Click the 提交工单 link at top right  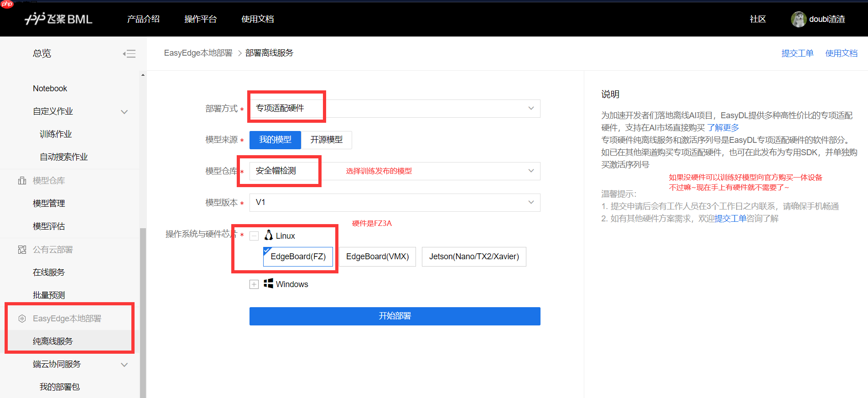(x=797, y=53)
